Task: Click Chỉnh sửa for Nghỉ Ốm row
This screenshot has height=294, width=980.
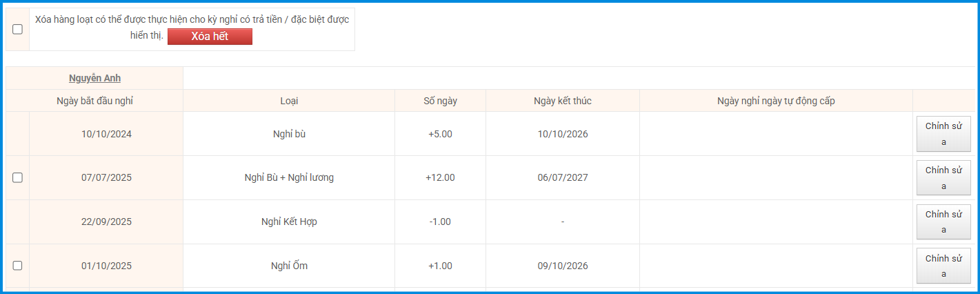Action: pos(943,266)
